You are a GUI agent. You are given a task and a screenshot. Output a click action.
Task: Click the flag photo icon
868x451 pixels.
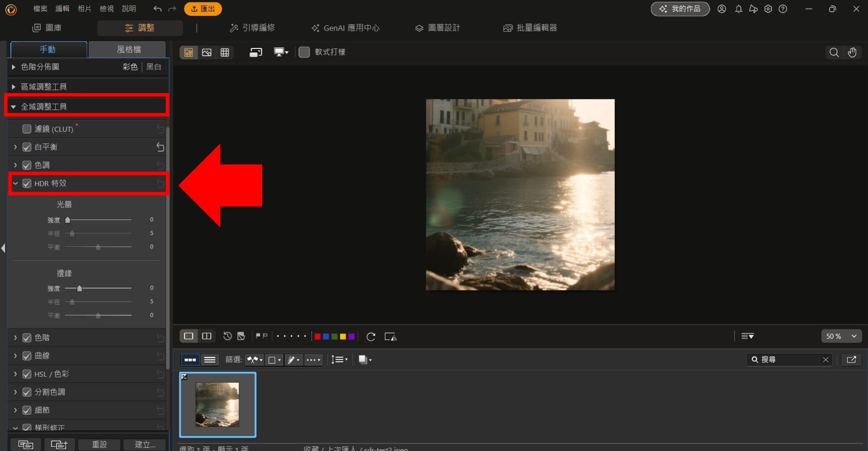[x=258, y=336]
